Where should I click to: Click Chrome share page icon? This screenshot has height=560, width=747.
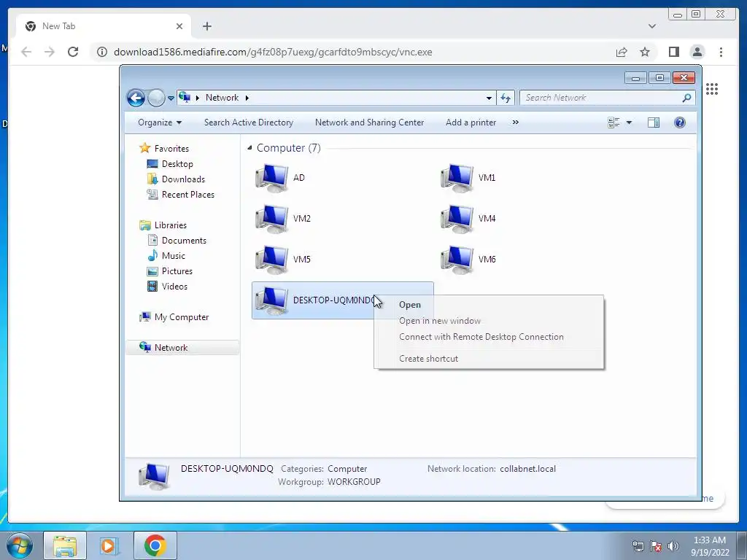[622, 52]
